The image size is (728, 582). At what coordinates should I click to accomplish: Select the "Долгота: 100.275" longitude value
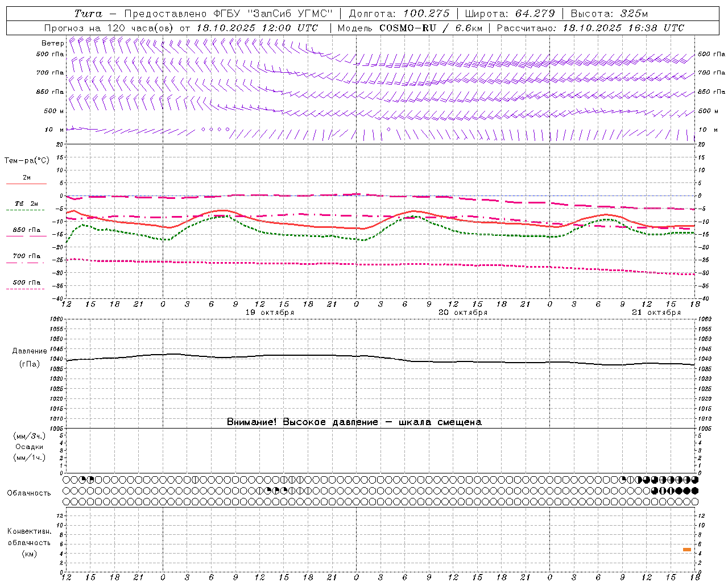[399, 14]
